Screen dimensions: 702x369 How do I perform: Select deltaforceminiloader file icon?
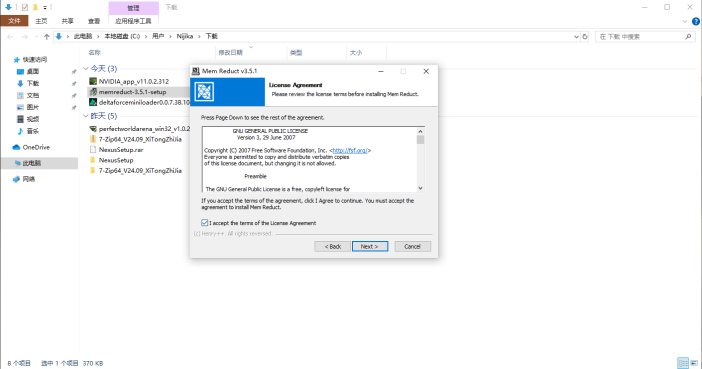pyautogui.click(x=93, y=102)
